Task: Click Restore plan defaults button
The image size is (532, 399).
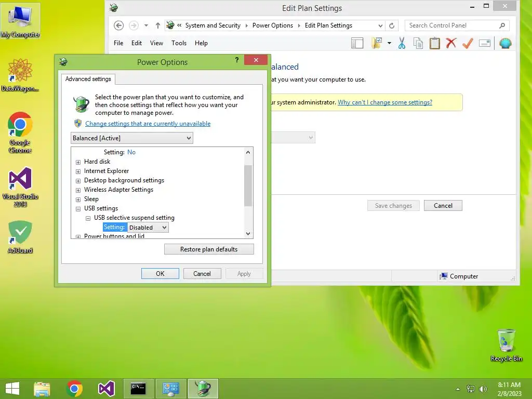Action: 209,249
